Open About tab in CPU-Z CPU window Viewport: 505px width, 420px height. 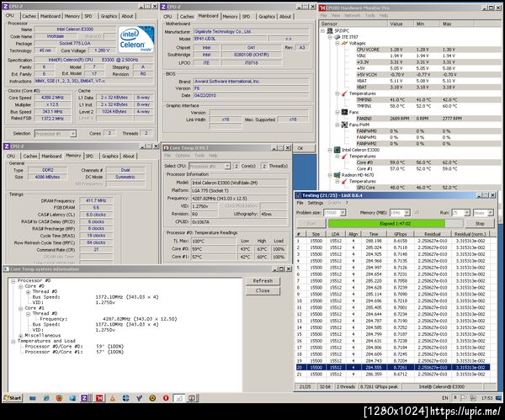tap(128, 16)
